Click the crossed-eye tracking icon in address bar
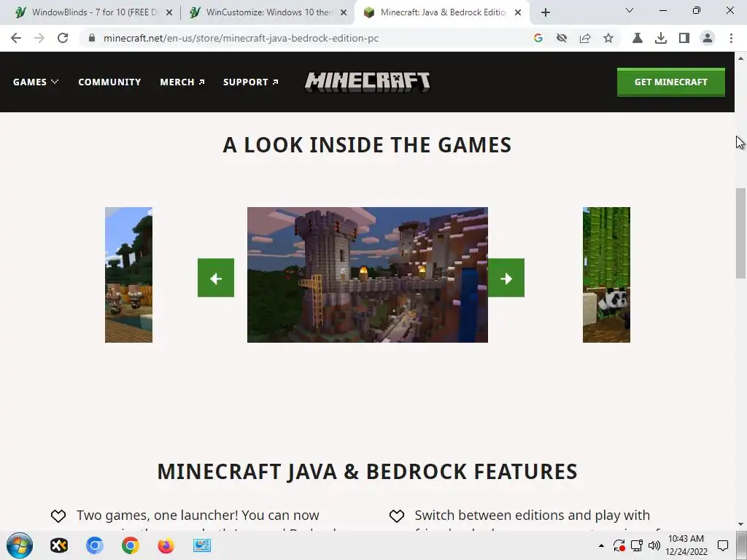The height and width of the screenshot is (560, 747). click(x=562, y=38)
